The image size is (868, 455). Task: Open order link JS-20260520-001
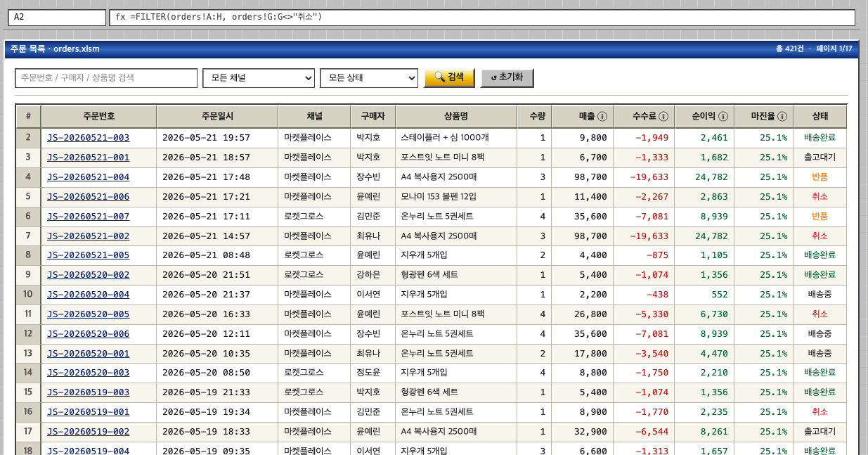88,354
